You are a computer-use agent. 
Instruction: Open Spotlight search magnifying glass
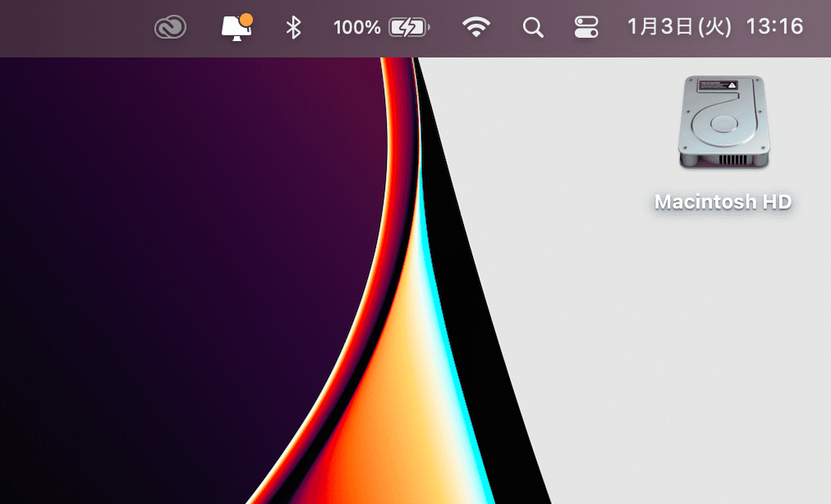click(533, 28)
